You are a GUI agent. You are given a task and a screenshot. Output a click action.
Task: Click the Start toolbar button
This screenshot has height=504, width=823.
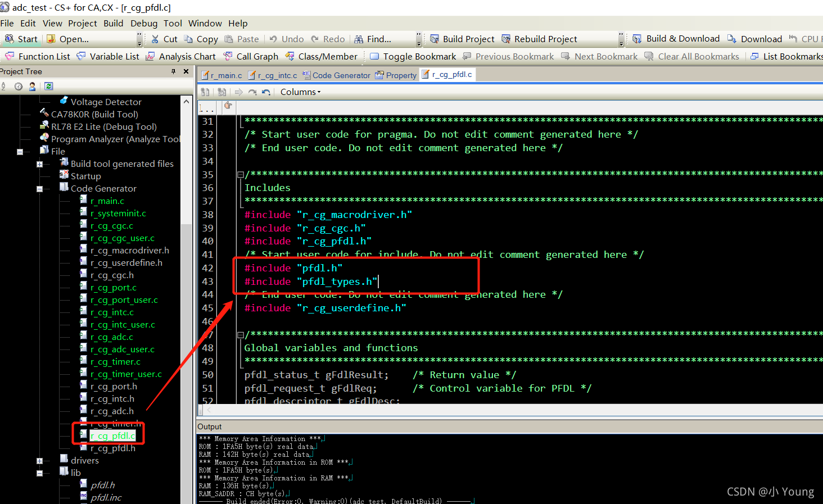[x=21, y=39]
